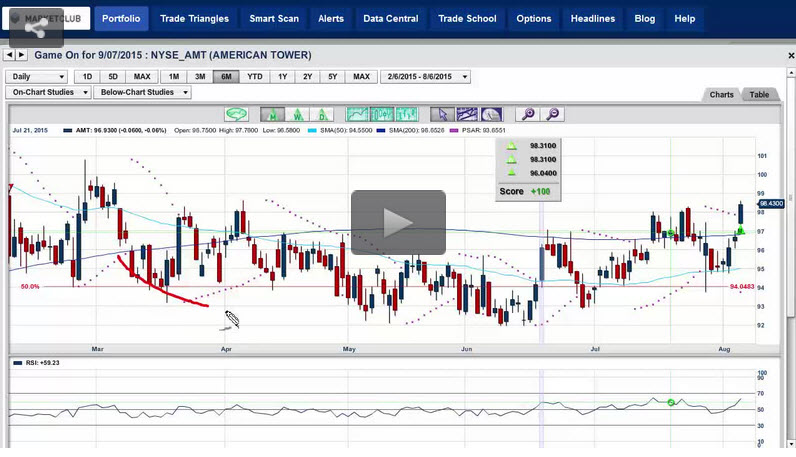Open the Alerts menu
796x457 pixels.
pyautogui.click(x=331, y=19)
